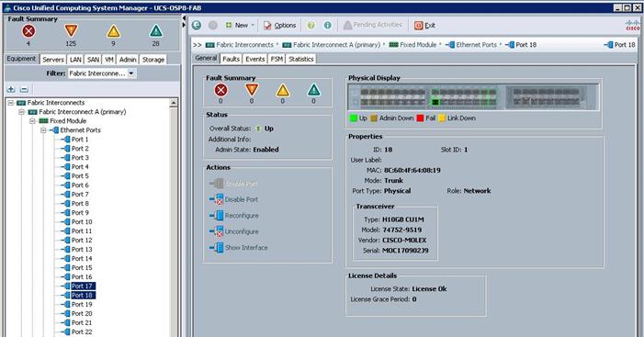Switch to the Equipment tab

(21, 59)
